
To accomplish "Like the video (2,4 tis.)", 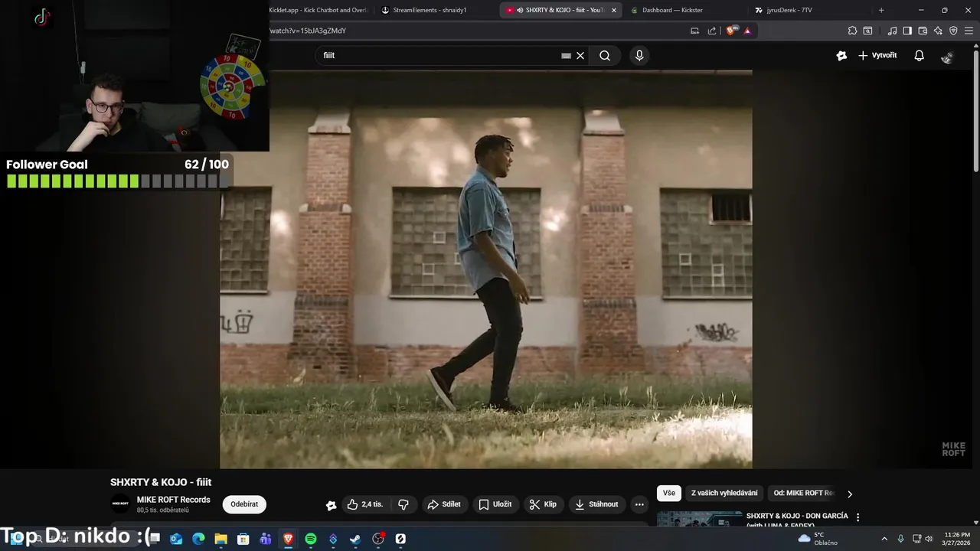I will 365,504.
